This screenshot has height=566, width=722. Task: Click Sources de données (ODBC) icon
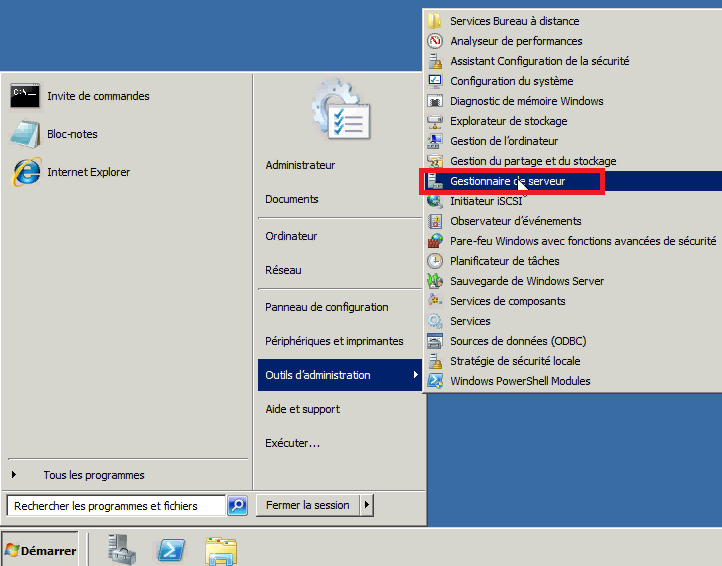point(435,341)
